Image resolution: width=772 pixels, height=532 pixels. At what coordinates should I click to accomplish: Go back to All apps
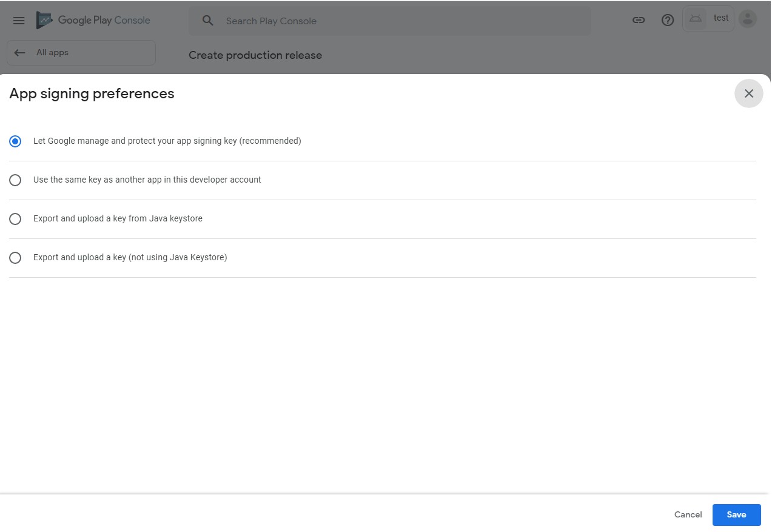pos(81,53)
